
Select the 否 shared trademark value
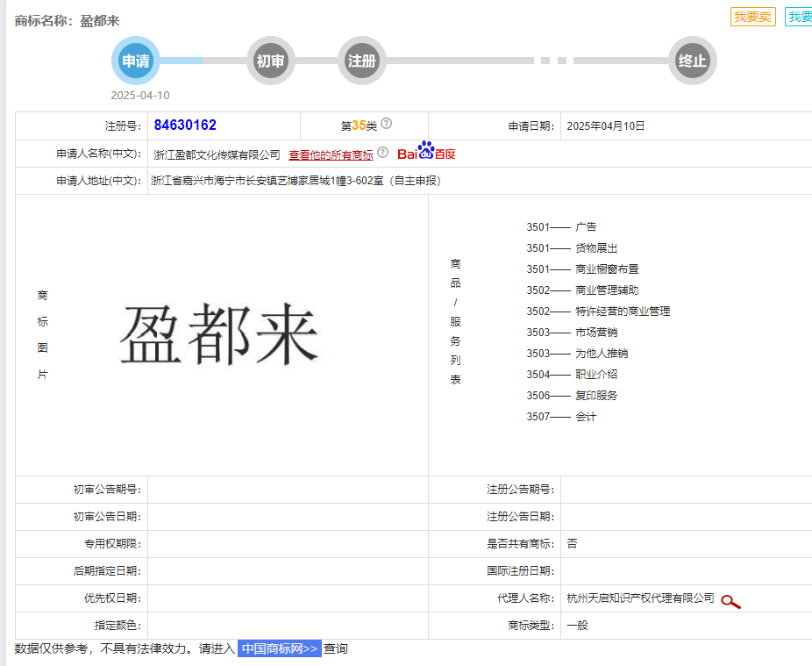572,544
